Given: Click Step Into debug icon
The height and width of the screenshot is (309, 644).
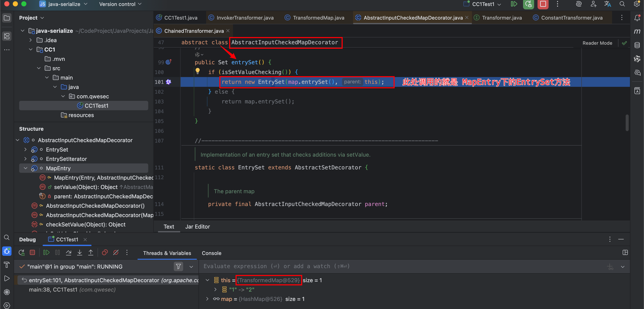Looking at the screenshot, I should pyautogui.click(x=79, y=253).
